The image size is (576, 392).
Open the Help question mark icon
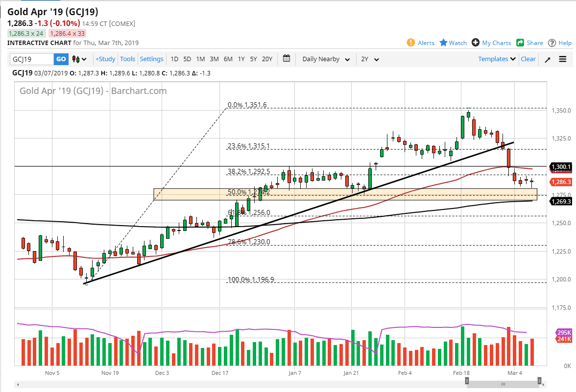click(552, 43)
